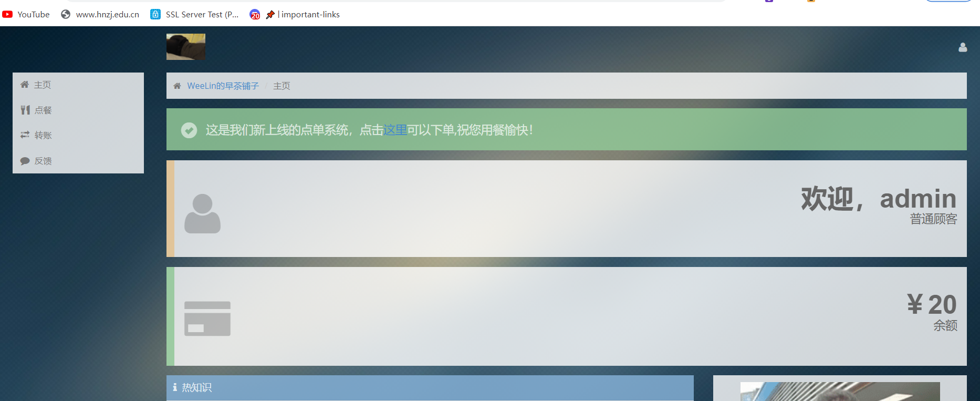Image resolution: width=980 pixels, height=401 pixels.
Task: Click 主页 in the breadcrumb trail
Action: [282, 86]
